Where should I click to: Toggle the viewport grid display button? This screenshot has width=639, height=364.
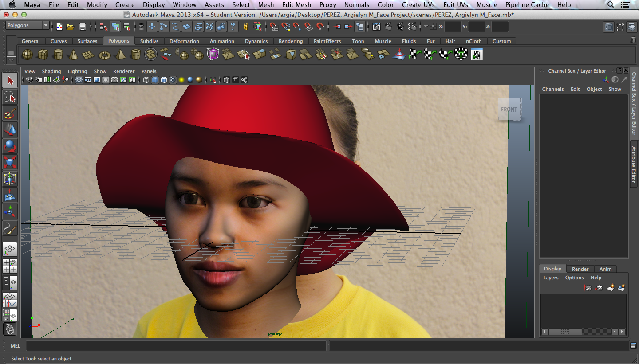pos(79,80)
